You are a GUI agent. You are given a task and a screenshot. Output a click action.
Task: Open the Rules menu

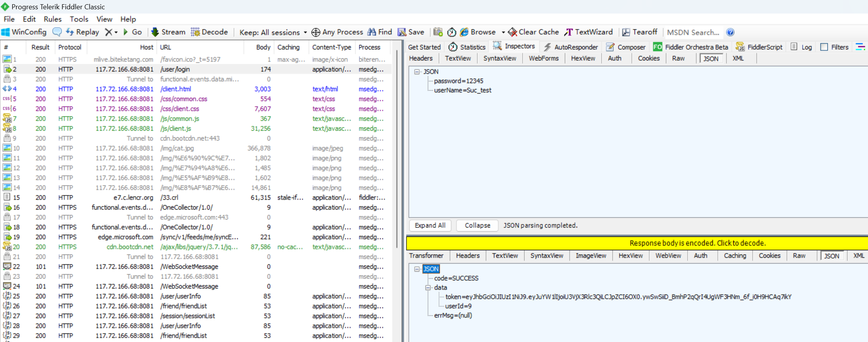tap(53, 19)
